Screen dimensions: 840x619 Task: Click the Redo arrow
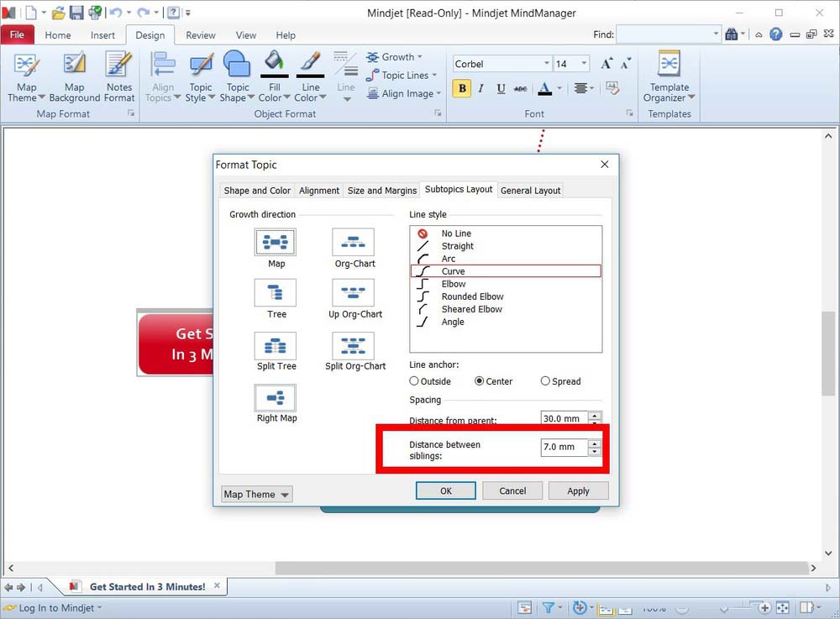click(x=143, y=13)
